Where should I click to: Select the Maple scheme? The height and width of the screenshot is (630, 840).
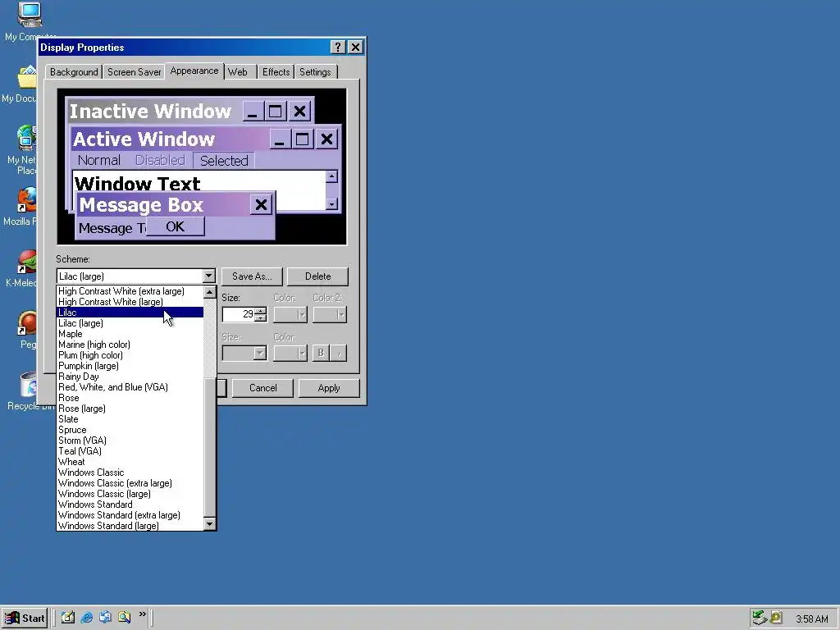(130, 334)
